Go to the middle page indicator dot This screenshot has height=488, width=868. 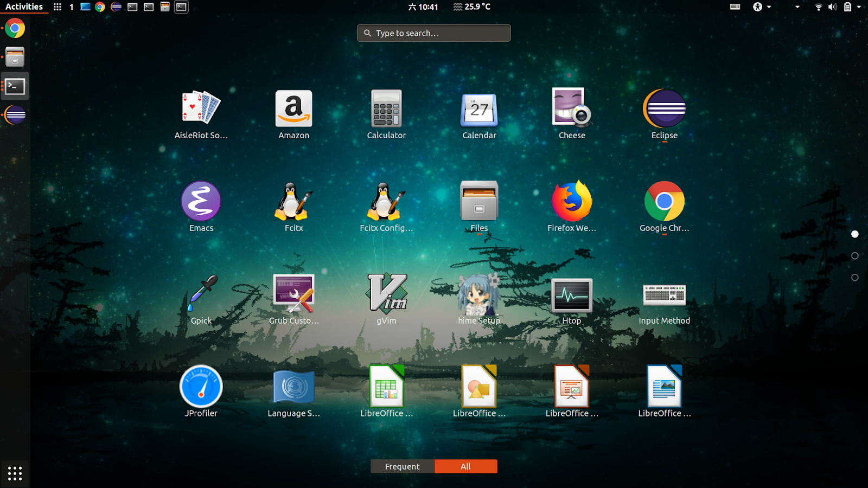pyautogui.click(x=855, y=256)
